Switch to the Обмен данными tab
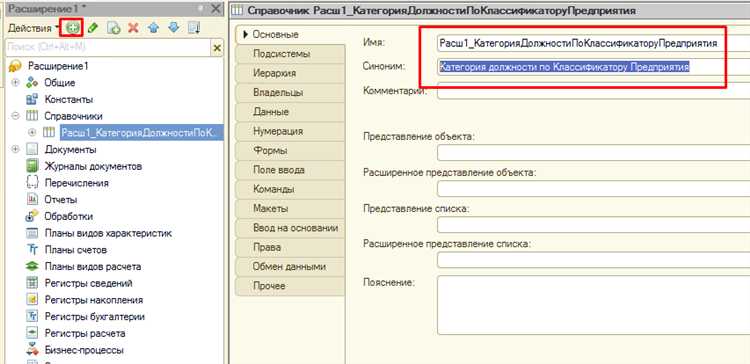 (x=290, y=266)
